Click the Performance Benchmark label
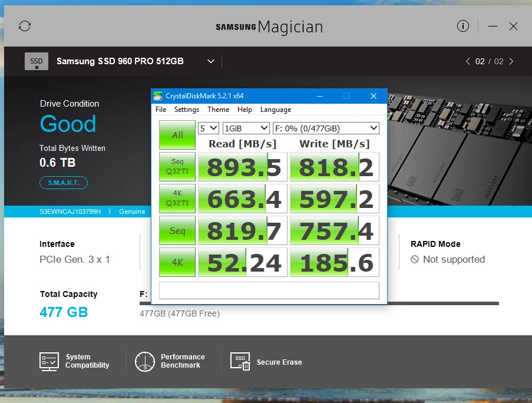Screen dimensions: 532x403 click(x=183, y=361)
